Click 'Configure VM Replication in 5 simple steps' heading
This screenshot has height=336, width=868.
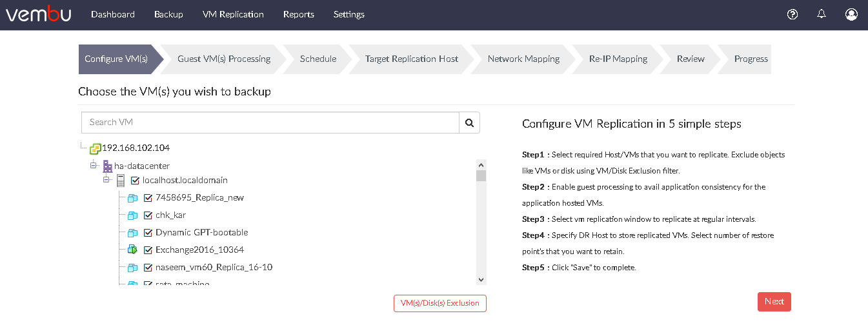pyautogui.click(x=632, y=124)
